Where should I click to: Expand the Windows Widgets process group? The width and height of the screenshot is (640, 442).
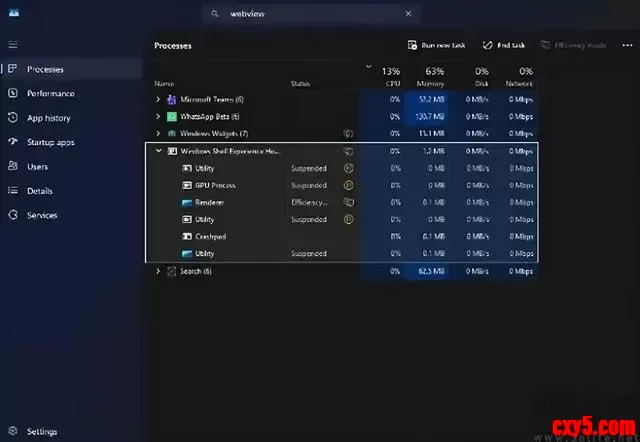pos(158,133)
